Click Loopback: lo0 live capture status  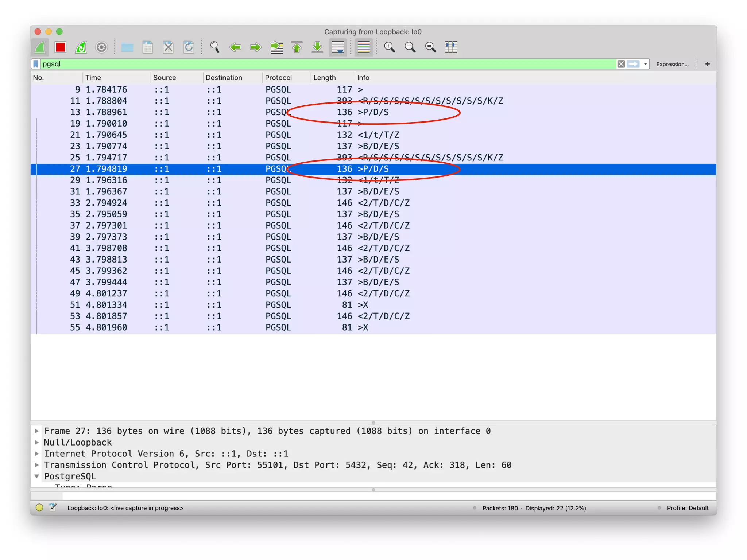[125, 508]
